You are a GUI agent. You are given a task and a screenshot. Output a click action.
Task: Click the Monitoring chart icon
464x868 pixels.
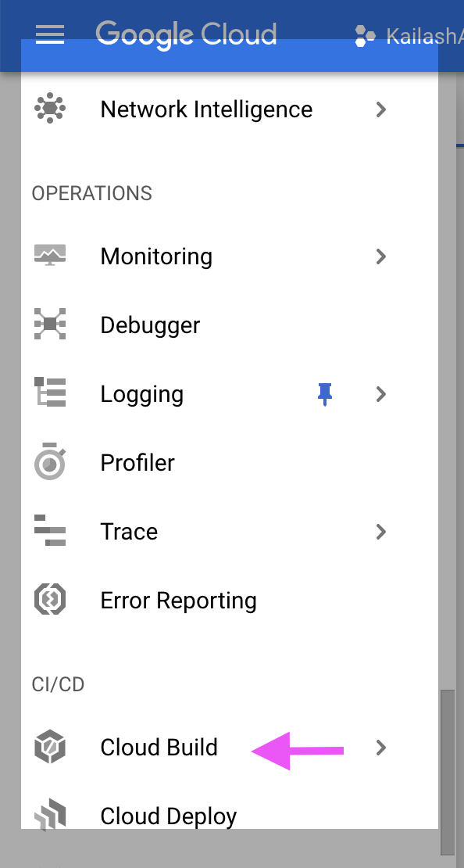click(x=50, y=256)
